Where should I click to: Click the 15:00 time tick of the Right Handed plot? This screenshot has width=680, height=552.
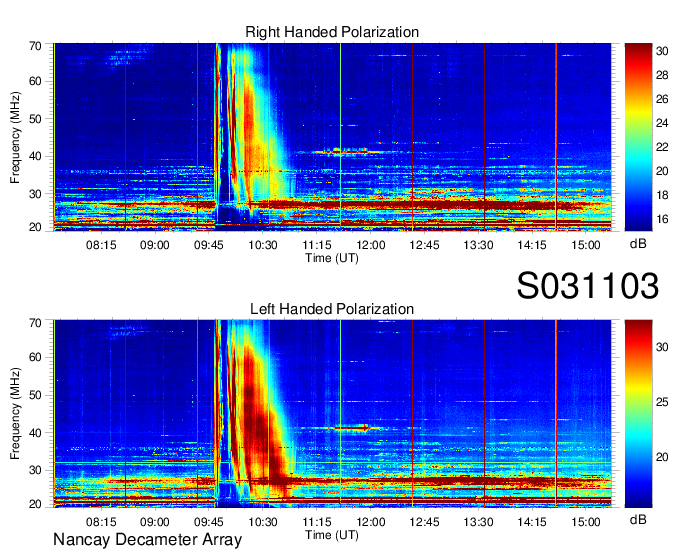(x=586, y=245)
